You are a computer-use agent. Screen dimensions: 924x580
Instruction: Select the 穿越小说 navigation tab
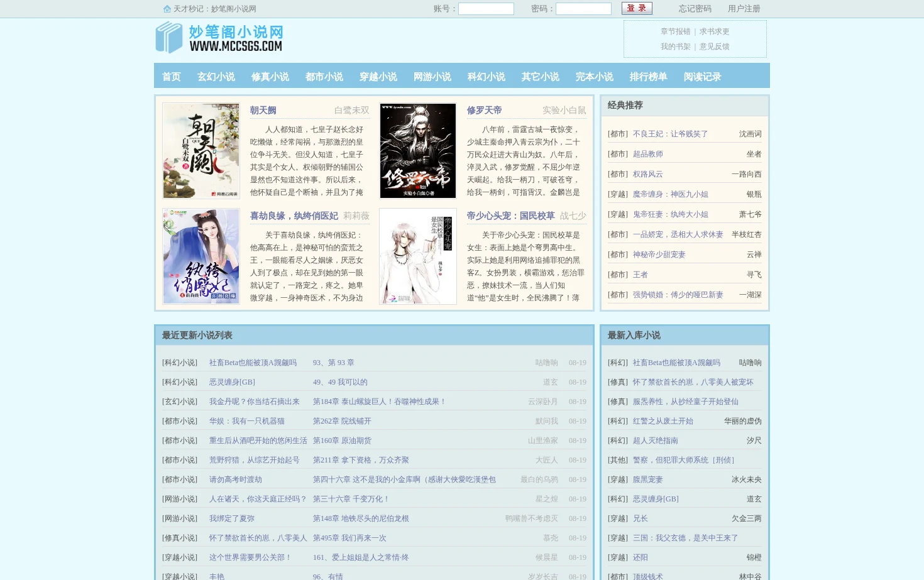click(x=378, y=77)
